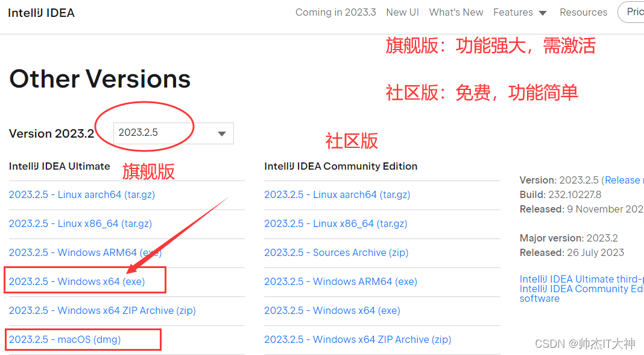The image size is (644, 355).
Task: Click the version dropdown arrow
Action: tap(222, 133)
